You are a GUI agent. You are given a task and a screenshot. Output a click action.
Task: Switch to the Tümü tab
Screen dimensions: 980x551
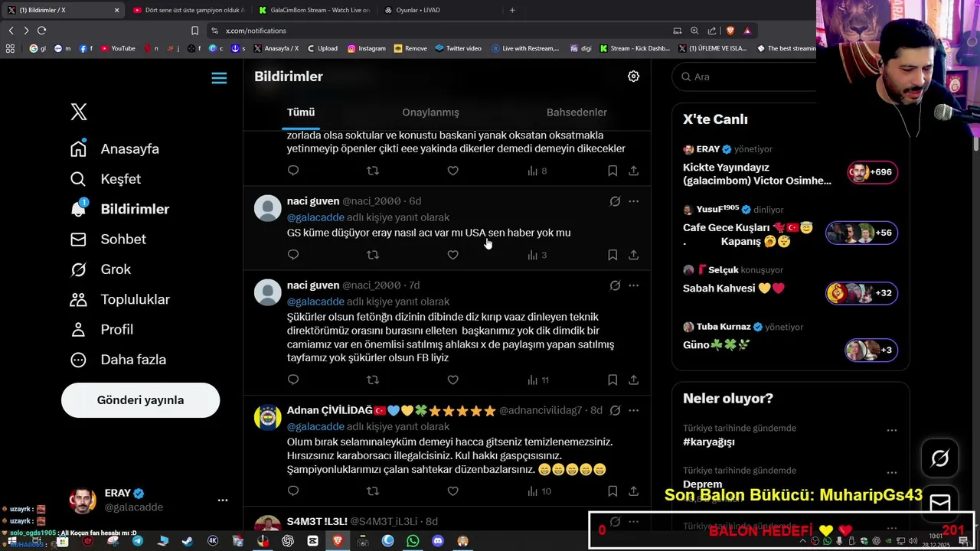tap(301, 112)
